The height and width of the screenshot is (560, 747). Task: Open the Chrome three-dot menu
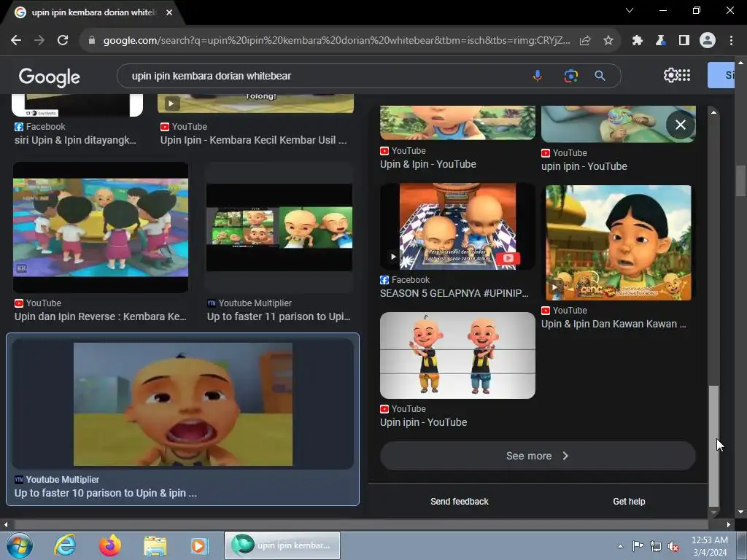731,41
